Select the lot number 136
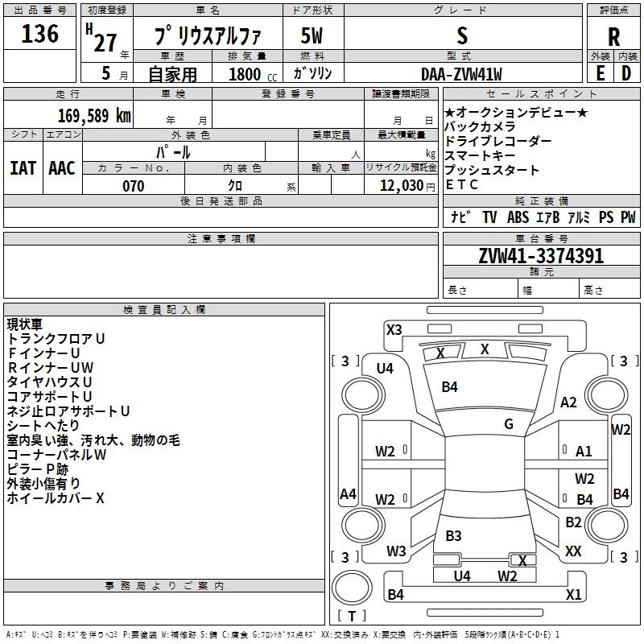The height and width of the screenshot is (644, 644). (39, 34)
